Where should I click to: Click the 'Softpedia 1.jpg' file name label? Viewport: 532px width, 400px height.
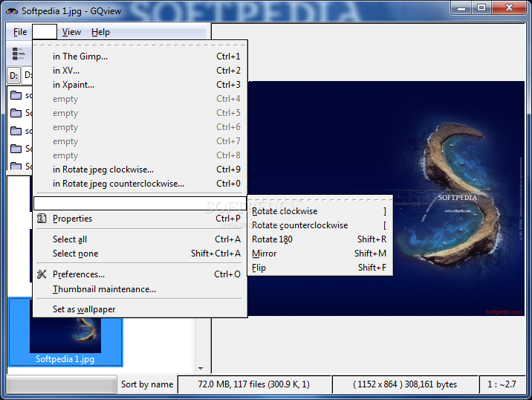click(65, 359)
